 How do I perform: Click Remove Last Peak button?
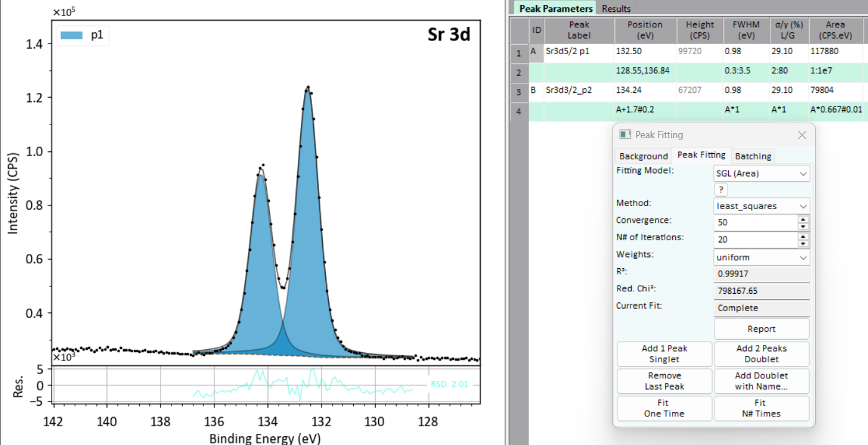pyautogui.click(x=664, y=381)
